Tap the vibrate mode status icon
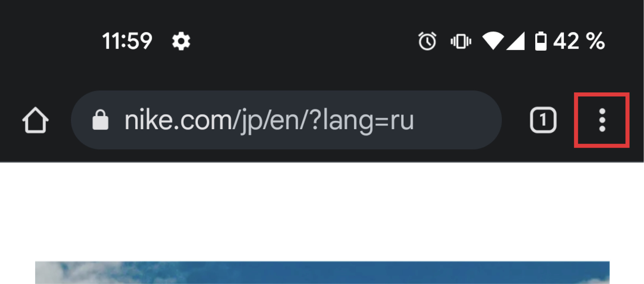This screenshot has width=644, height=284. coord(461,41)
